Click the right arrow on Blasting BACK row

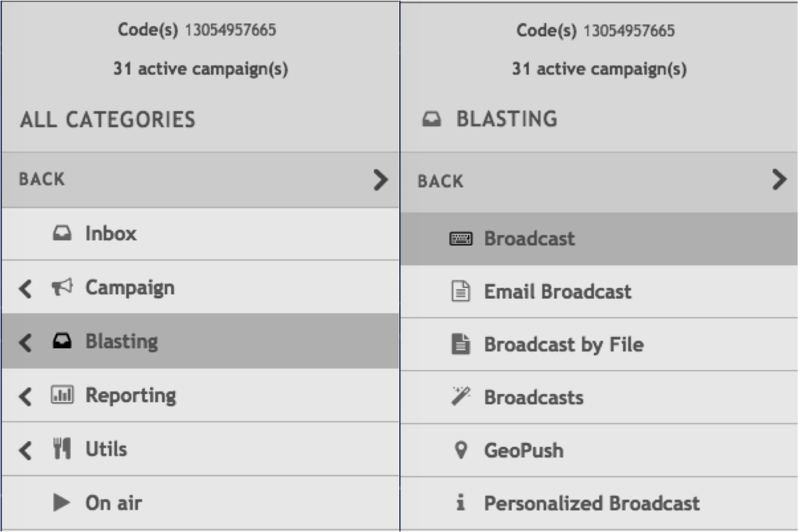(x=779, y=181)
